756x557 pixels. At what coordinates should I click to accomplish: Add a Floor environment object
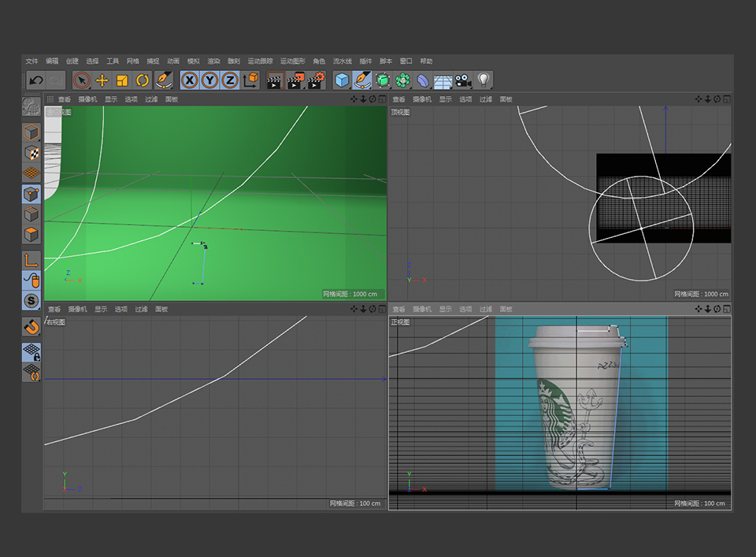(x=443, y=81)
